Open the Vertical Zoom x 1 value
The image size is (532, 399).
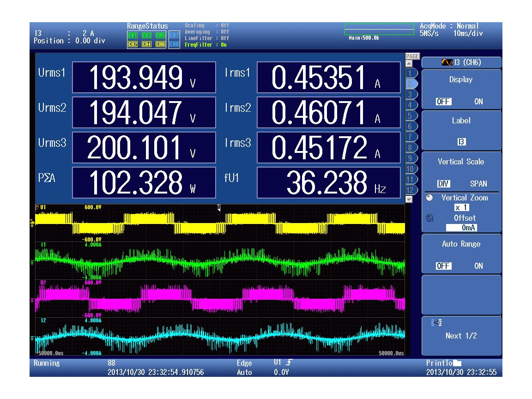point(461,208)
